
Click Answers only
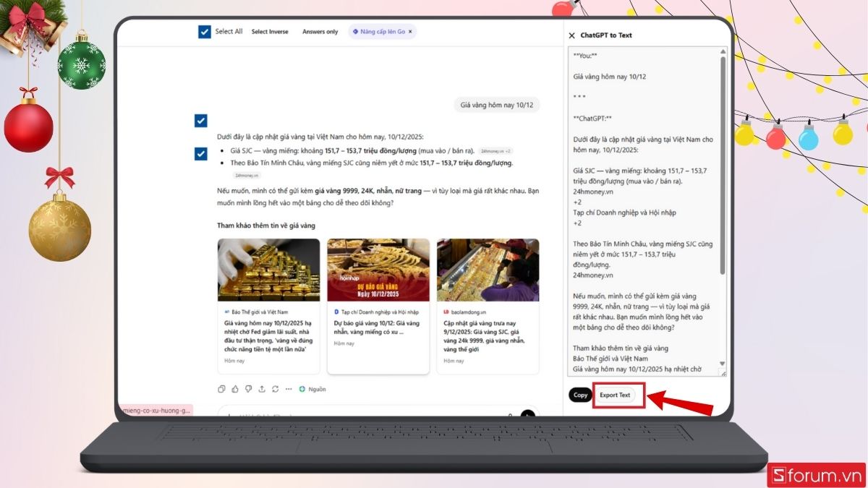tap(320, 32)
